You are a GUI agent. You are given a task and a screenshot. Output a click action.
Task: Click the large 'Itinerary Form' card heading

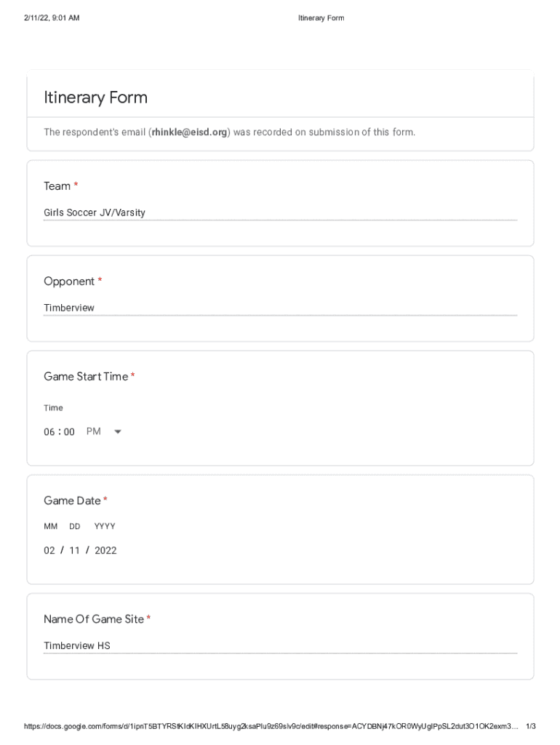pos(95,97)
